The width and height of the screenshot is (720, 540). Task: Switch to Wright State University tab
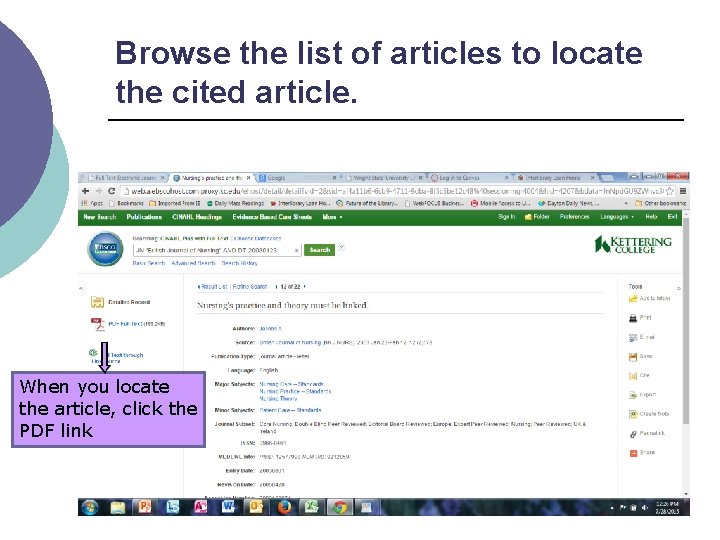383,178
